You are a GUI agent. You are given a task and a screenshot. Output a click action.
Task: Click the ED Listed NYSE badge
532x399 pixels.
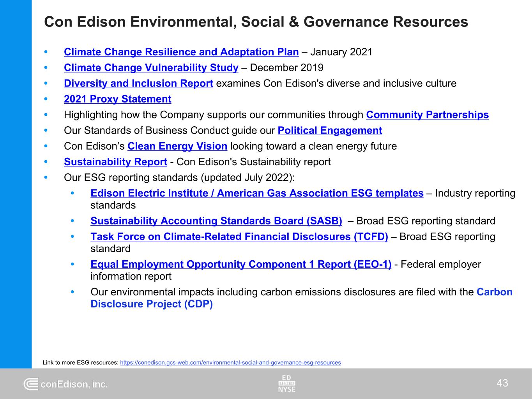pos(286,383)
